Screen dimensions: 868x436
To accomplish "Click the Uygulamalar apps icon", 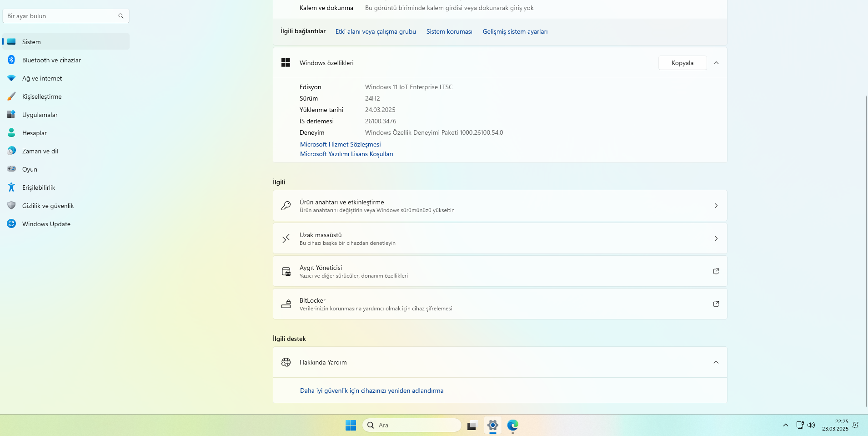I will (x=11, y=115).
